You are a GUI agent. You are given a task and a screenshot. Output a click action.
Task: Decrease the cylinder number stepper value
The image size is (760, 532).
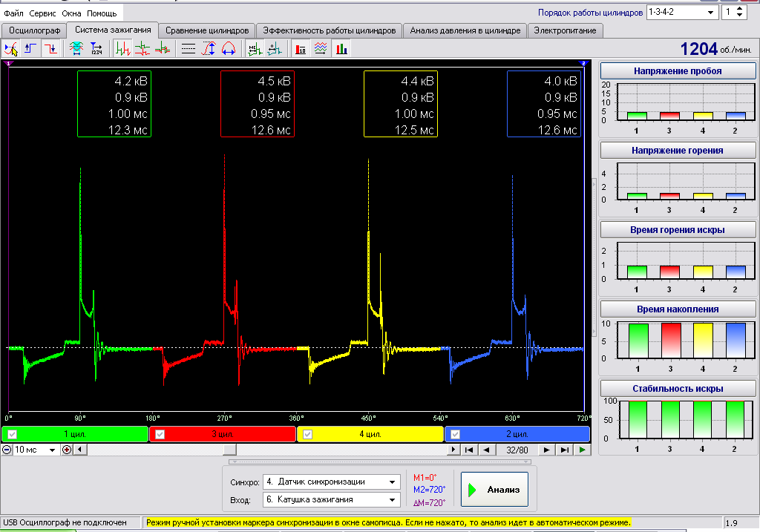(740, 16)
